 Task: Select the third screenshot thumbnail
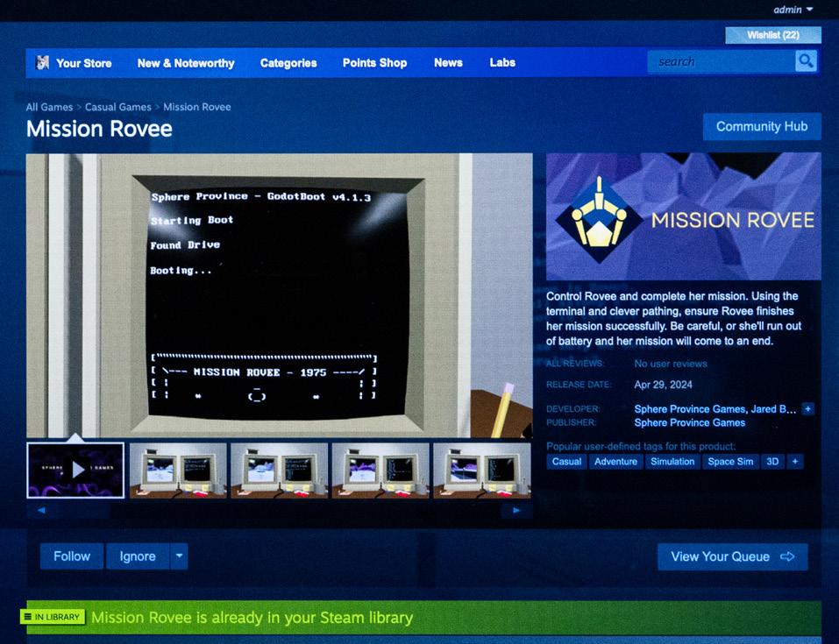click(x=280, y=471)
